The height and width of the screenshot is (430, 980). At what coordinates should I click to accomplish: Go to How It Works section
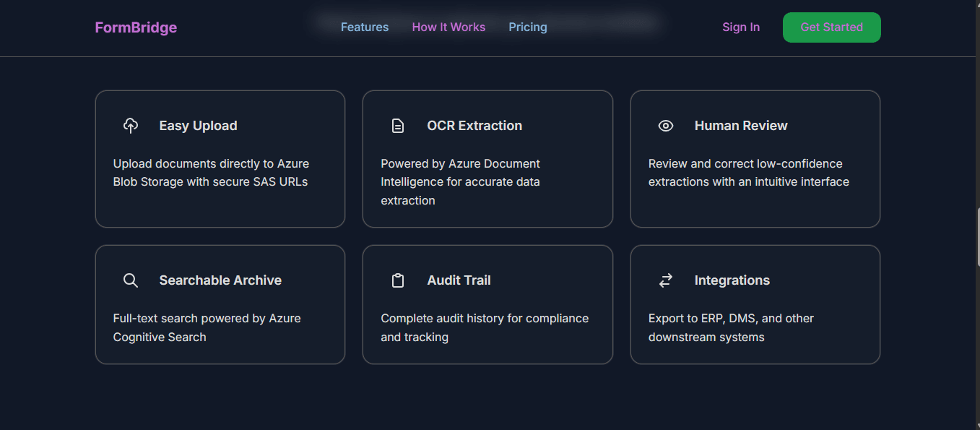448,27
